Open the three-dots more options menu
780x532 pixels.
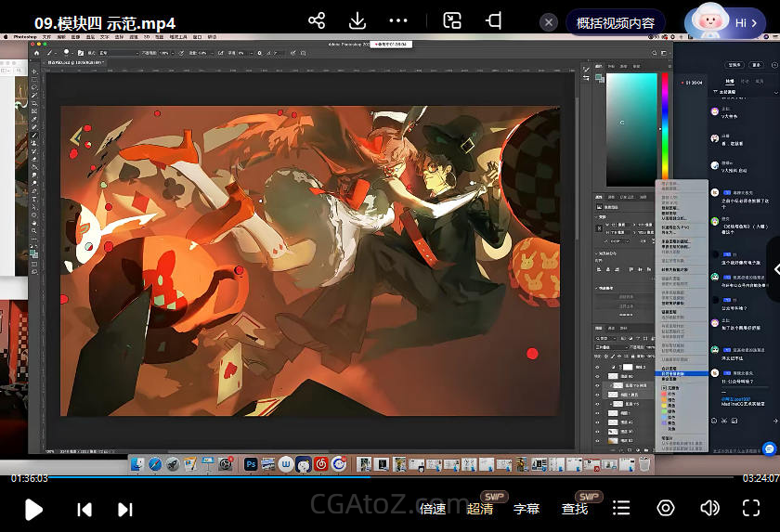coord(398,20)
